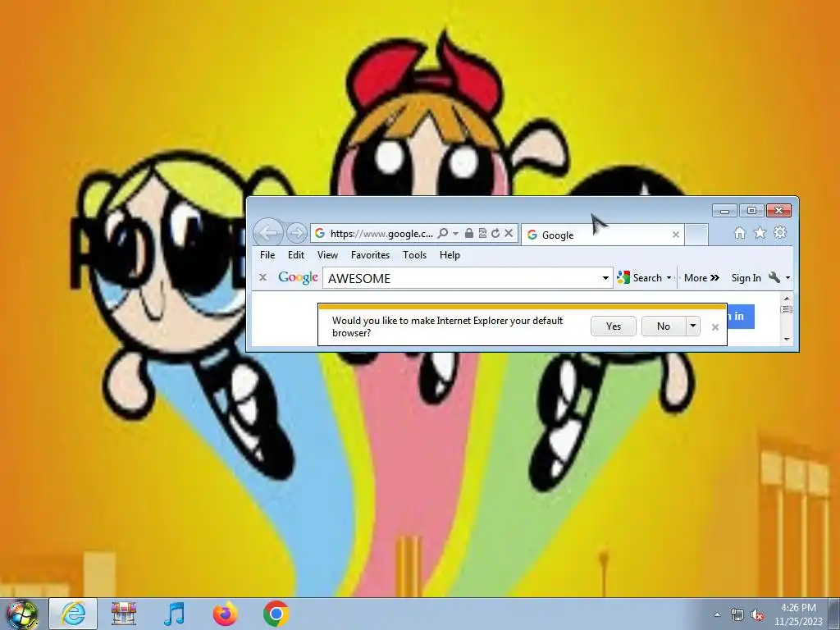Open the File menu
This screenshot has width=840, height=630.
pyautogui.click(x=267, y=255)
